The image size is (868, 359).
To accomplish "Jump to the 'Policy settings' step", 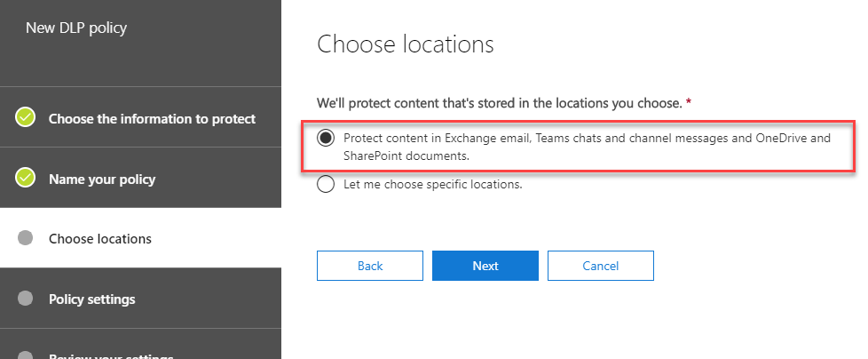I will (x=140, y=298).
